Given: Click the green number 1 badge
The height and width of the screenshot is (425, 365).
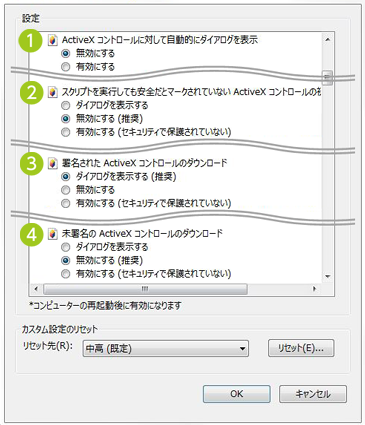Looking at the screenshot, I should tap(32, 41).
